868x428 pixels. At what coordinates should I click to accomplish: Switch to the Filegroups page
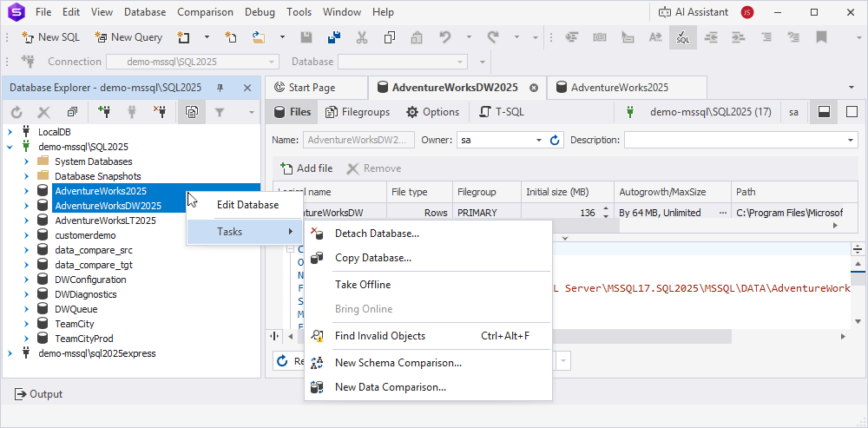(358, 112)
